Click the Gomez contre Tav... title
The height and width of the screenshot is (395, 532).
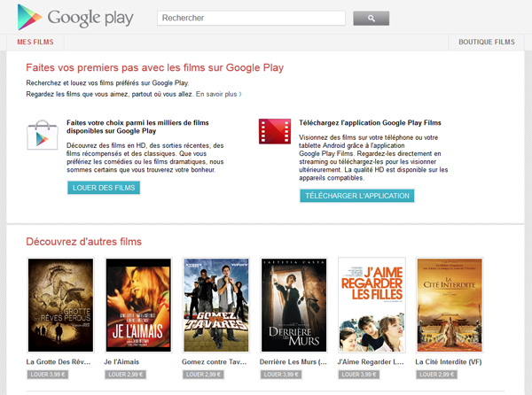pos(214,362)
